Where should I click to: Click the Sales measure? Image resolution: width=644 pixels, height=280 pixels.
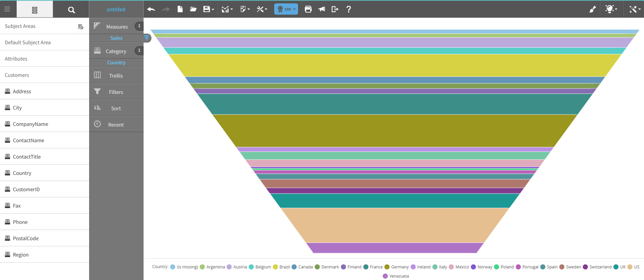coord(116,38)
